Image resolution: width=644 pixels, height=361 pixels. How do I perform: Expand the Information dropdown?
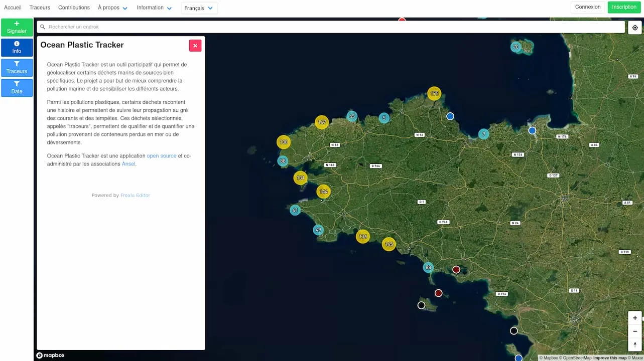click(155, 8)
